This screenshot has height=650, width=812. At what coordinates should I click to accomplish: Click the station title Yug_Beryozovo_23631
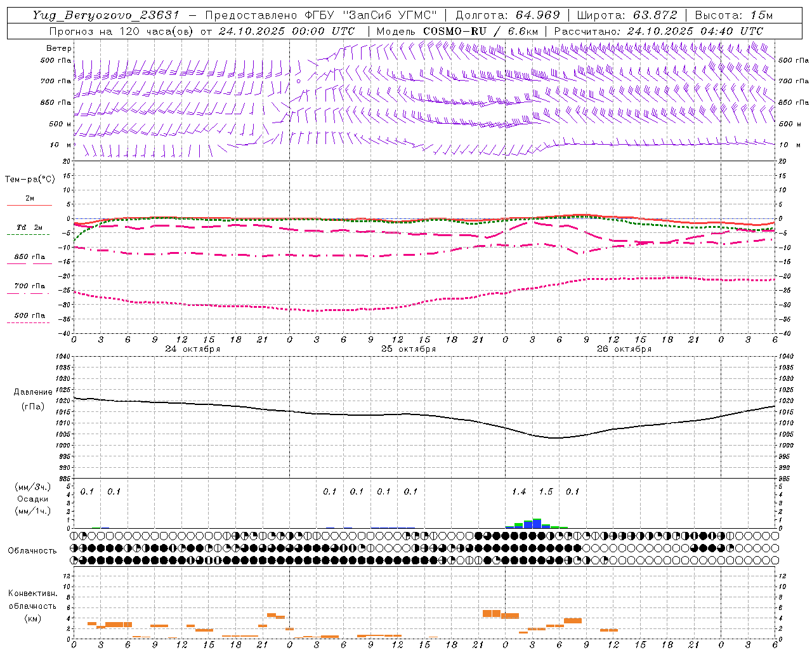[x=106, y=15]
